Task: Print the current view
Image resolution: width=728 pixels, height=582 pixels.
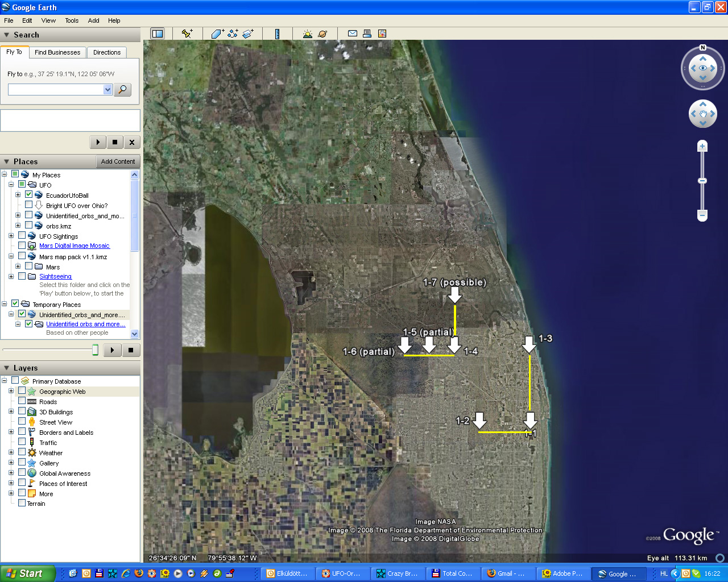Action: point(367,34)
